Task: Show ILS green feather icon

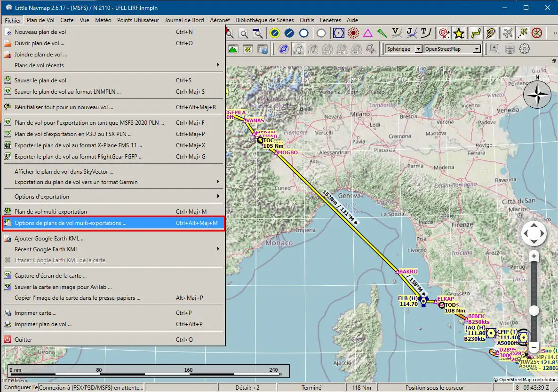Action: point(382,33)
